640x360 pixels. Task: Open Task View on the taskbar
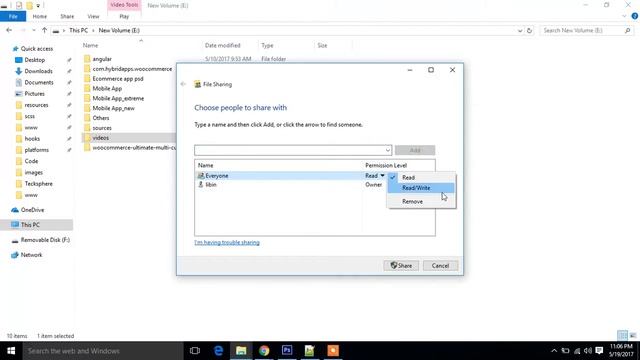pos(195,351)
